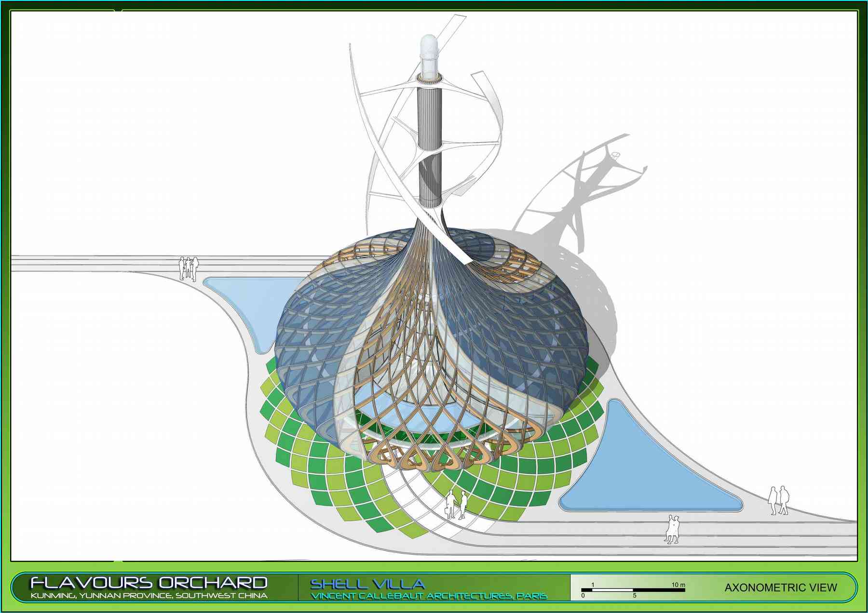868x613 pixels.
Task: Click the black and white scale bar
Action: tap(633, 590)
